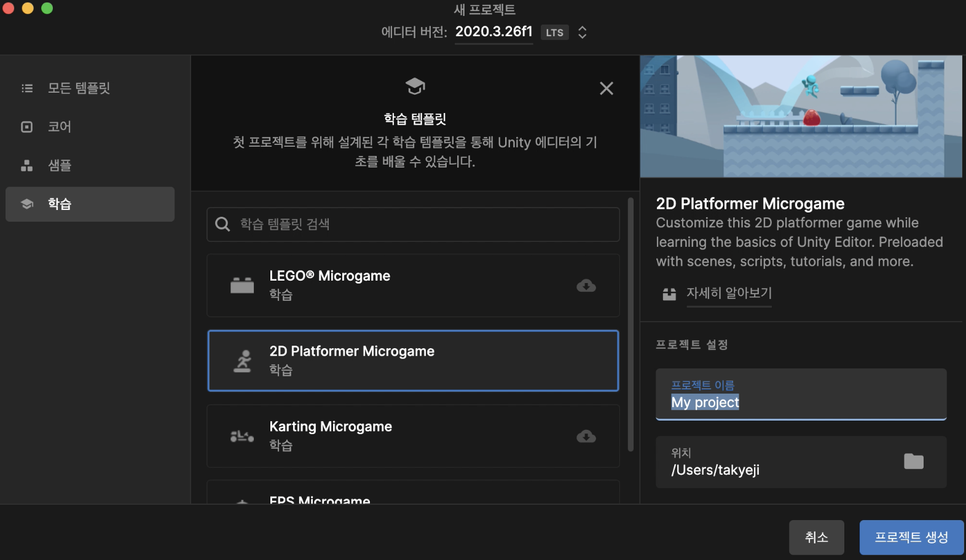Click the graduation cap icon beside 학습
This screenshot has width=966, height=560.
point(27,204)
